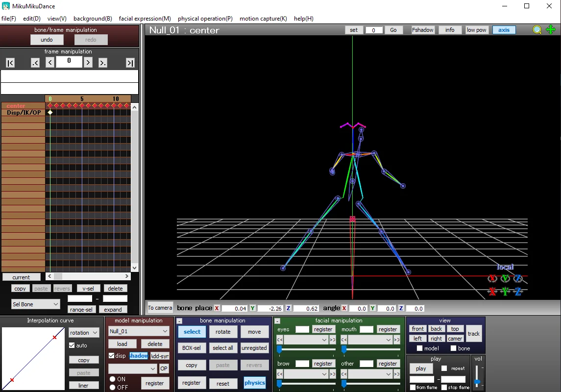Screen dimensions: 561x392
Task: Switch view to front
Action: coord(417,329)
